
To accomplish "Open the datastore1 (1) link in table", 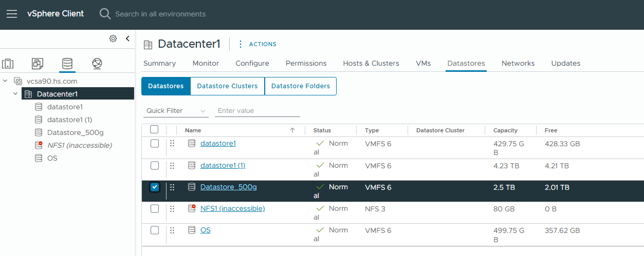I will (x=223, y=165).
